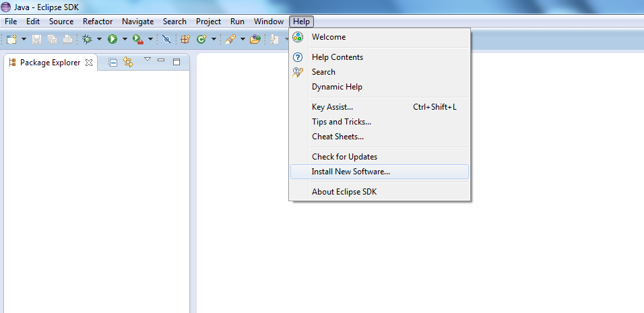Click the Help Contents question mark icon
The height and width of the screenshot is (313, 644).
point(298,57)
